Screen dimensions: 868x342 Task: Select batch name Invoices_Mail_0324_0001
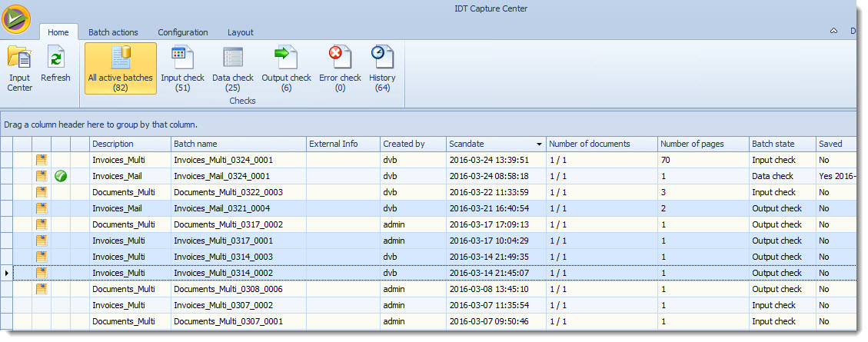(x=221, y=176)
